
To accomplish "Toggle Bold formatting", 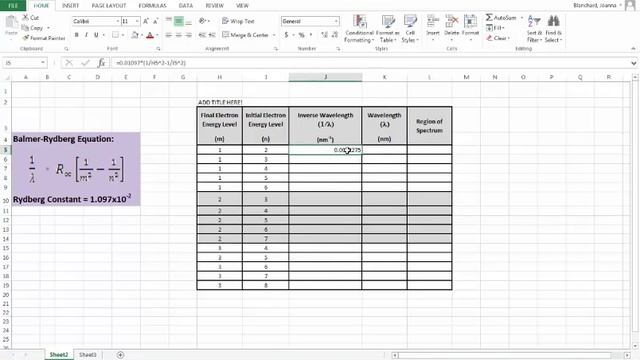I will point(76,35).
